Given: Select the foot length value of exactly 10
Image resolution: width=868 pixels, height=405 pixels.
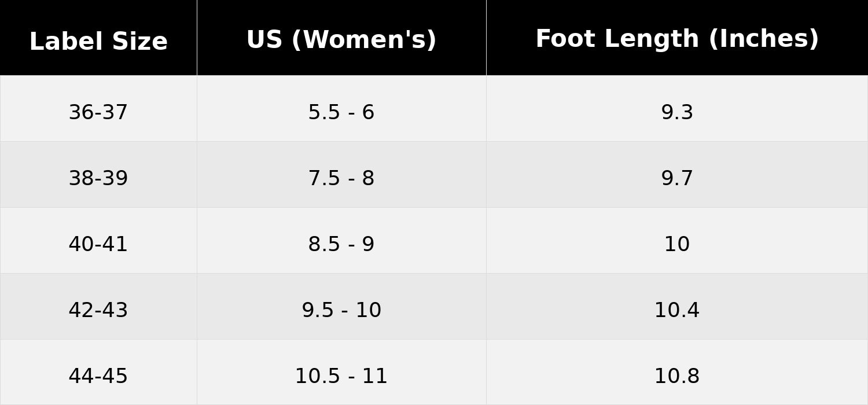Looking at the screenshot, I should 677,244.
